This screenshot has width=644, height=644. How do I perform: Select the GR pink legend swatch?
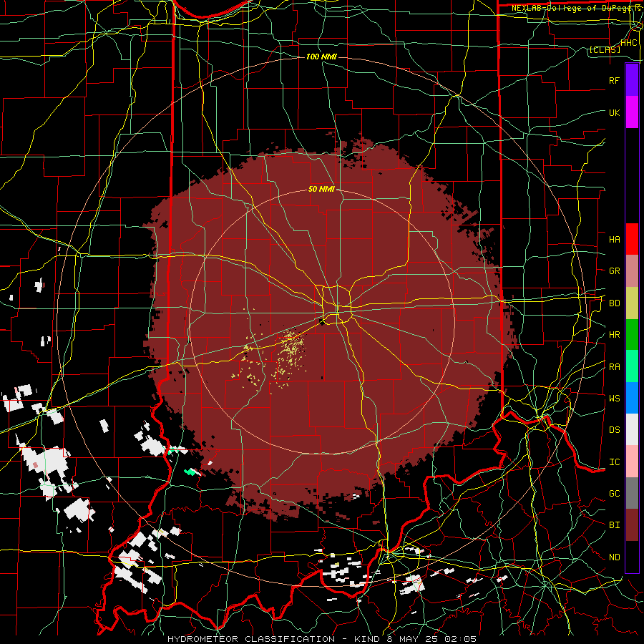pyautogui.click(x=632, y=271)
